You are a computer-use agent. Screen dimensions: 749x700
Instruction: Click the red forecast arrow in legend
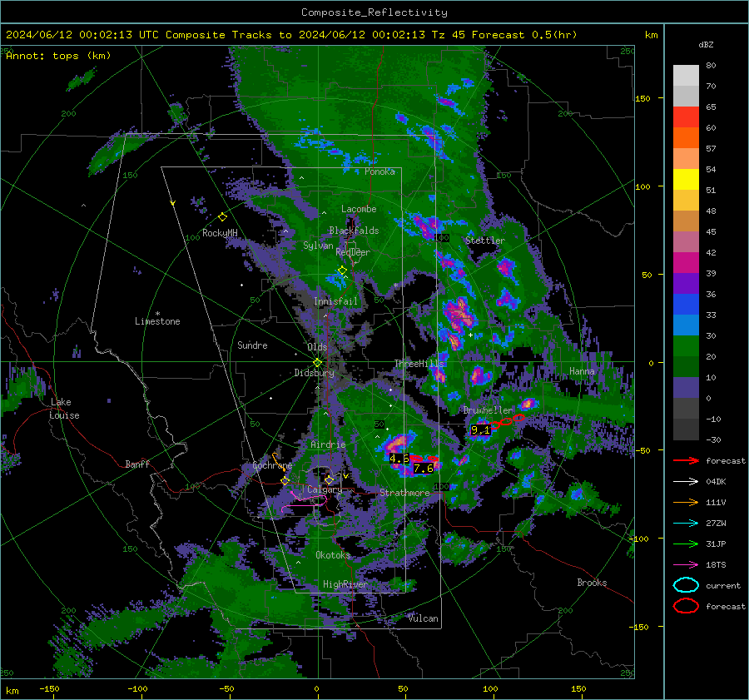pos(686,460)
